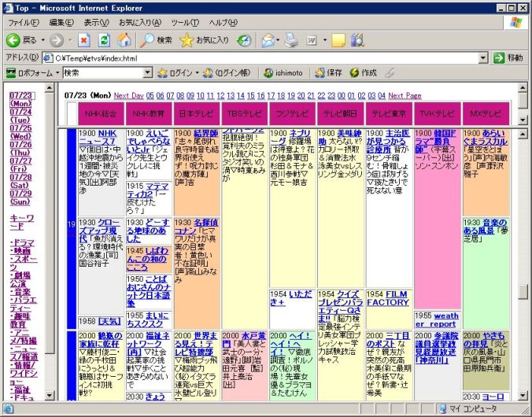This screenshot has height=417, width=532.
Task: Open the RoboForm search box dropdown
Action: 148,72
